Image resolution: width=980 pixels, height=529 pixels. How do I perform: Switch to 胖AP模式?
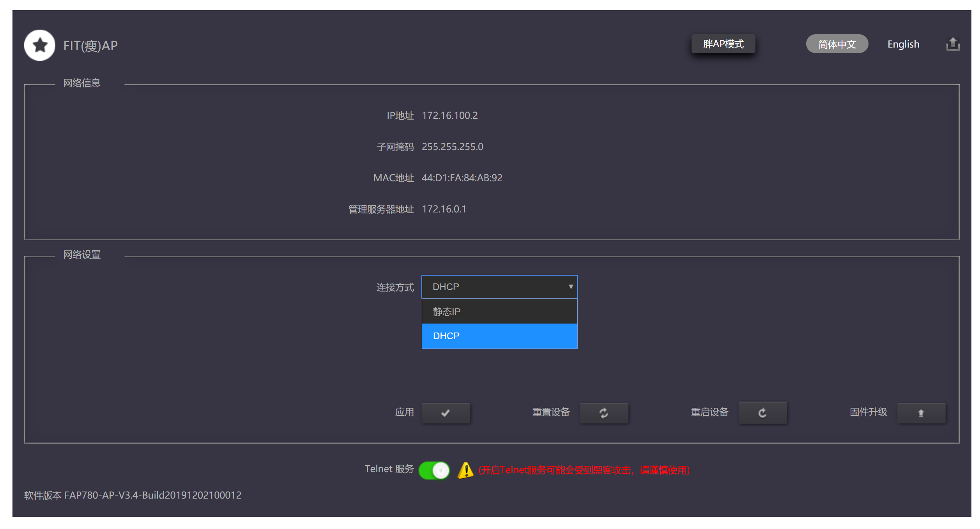[x=723, y=44]
